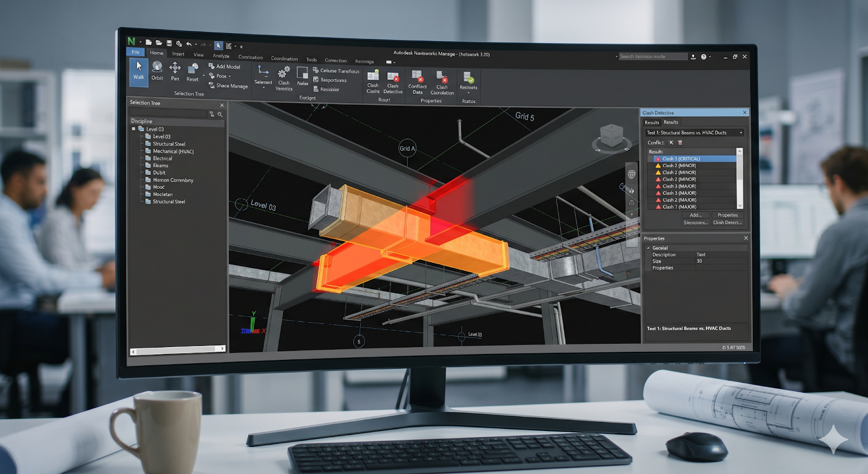Click the results list scroll down arrow
This screenshot has width=868, height=474.
739,206
